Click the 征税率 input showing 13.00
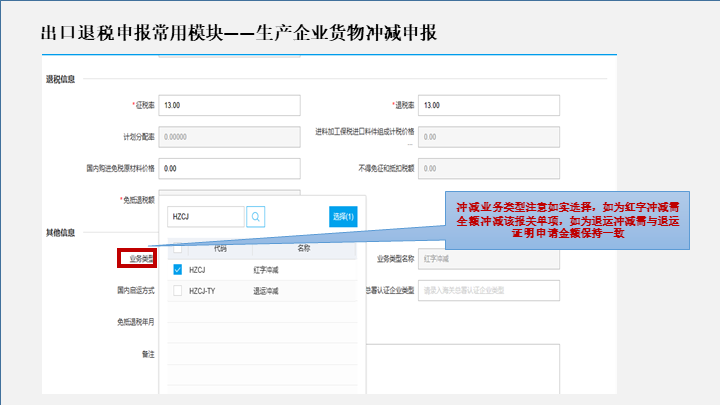 coord(230,106)
